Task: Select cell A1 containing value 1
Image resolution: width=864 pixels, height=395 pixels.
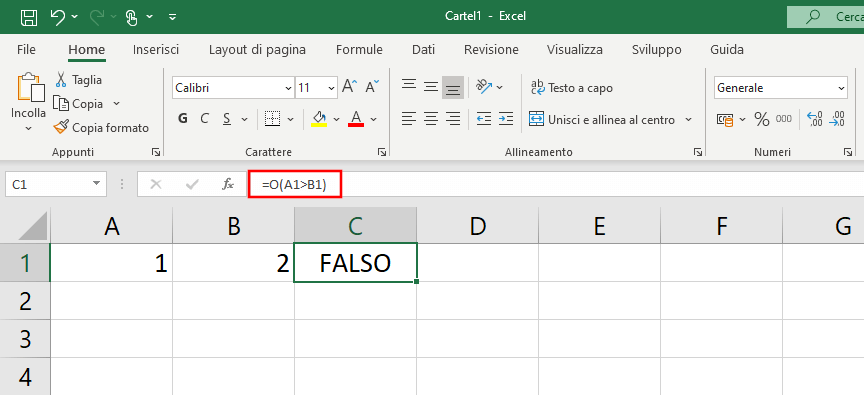Action: click(x=111, y=263)
